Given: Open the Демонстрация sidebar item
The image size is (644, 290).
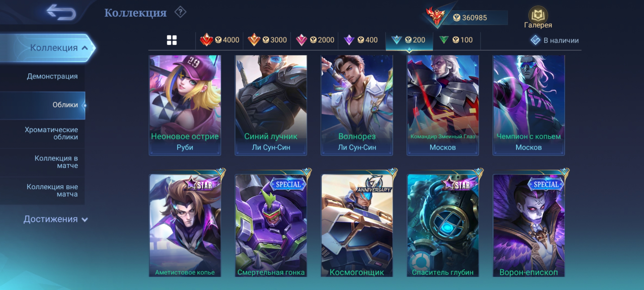Looking at the screenshot, I should click(x=52, y=76).
